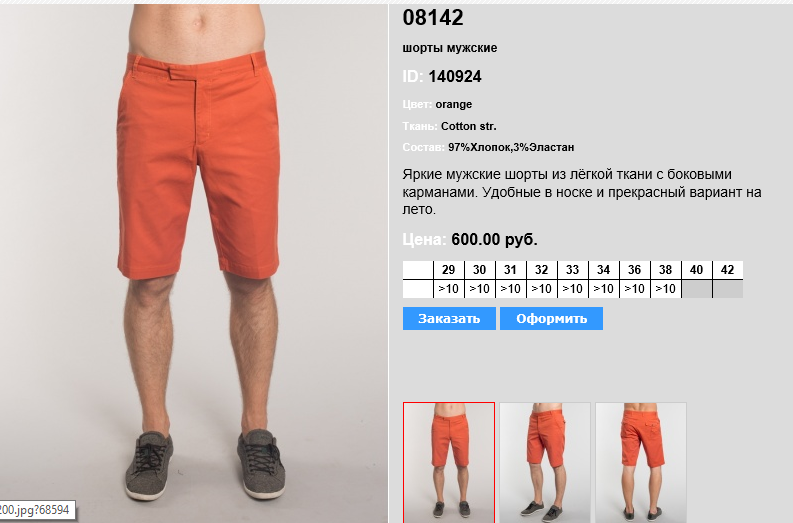Choose size 31 in the size table

coord(510,270)
